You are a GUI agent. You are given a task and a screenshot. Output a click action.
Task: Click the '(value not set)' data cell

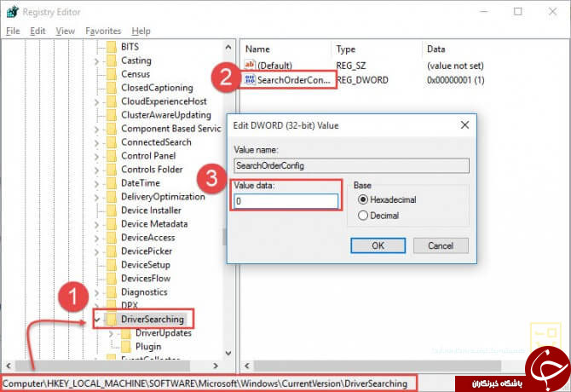click(x=455, y=66)
